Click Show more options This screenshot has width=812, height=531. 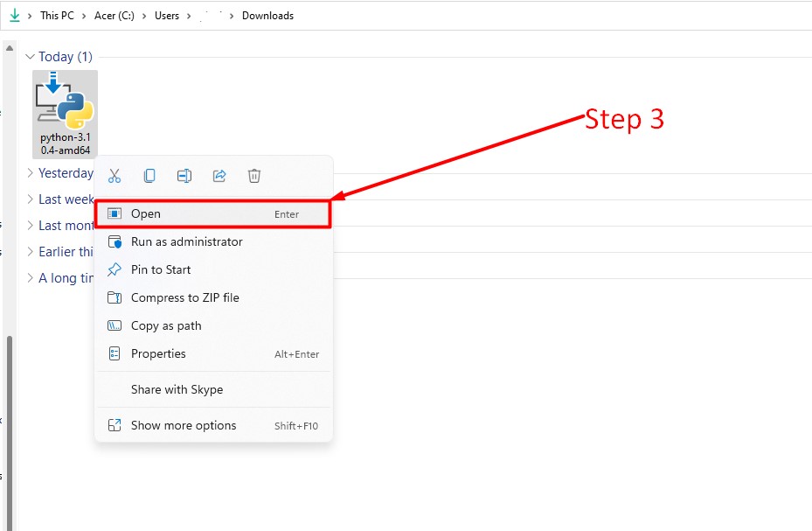point(213,425)
